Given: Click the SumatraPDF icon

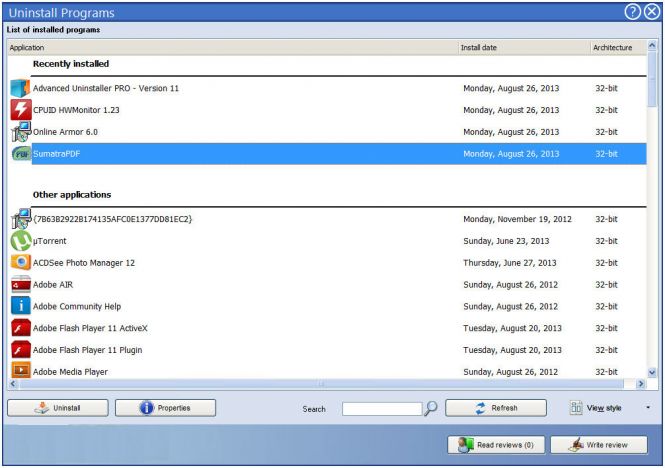Looking at the screenshot, I should tap(21, 154).
